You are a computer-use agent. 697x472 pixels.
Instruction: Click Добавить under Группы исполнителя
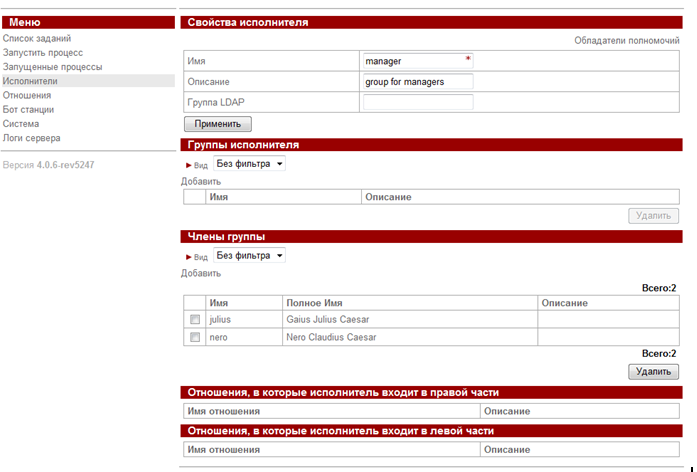201,182
